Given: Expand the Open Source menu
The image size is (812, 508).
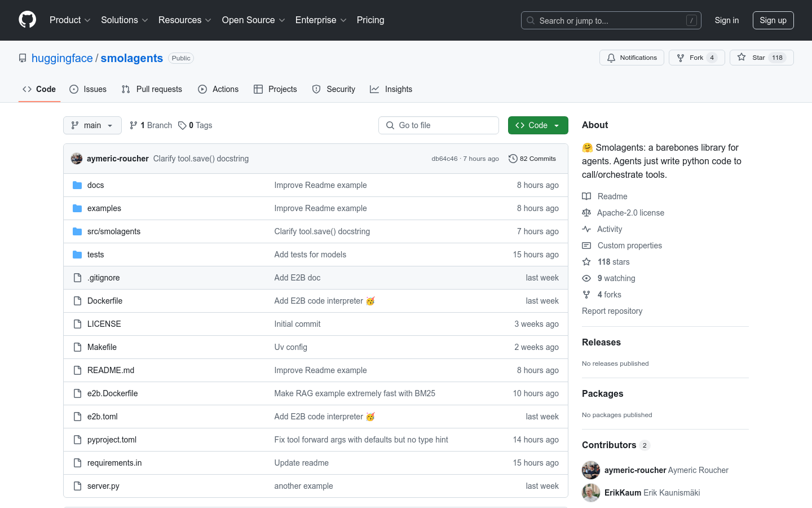Looking at the screenshot, I should click(254, 20).
